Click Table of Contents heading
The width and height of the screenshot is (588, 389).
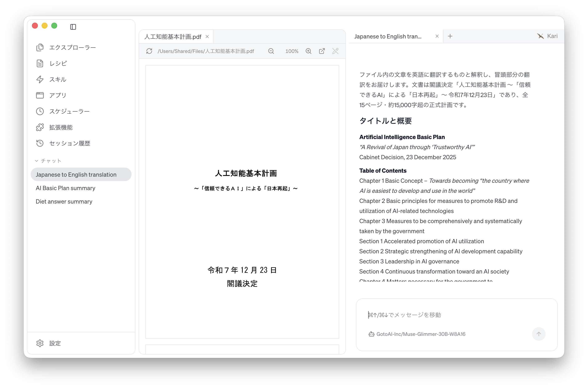pyautogui.click(x=383, y=171)
